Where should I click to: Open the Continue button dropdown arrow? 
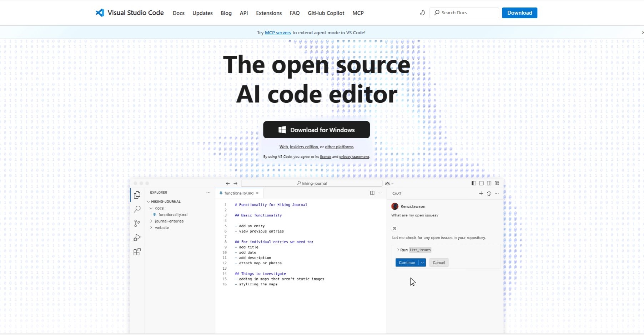tap(422, 262)
